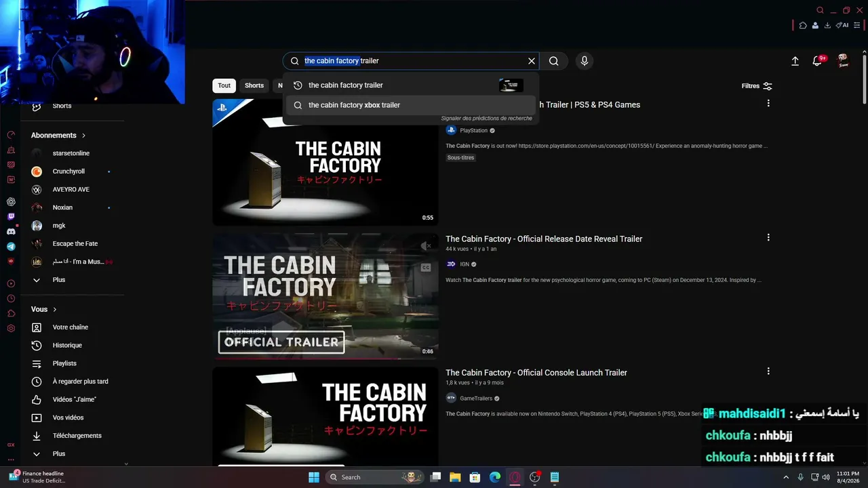Open the Telegram icon in browser sidebar
This screenshot has height=488, width=868.
tap(11, 247)
